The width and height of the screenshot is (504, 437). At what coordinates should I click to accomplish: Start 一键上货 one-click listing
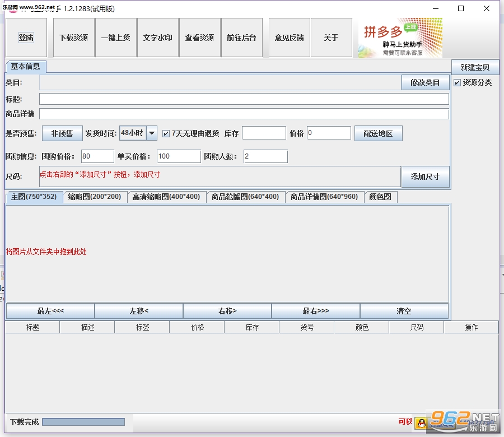pyautogui.click(x=116, y=38)
